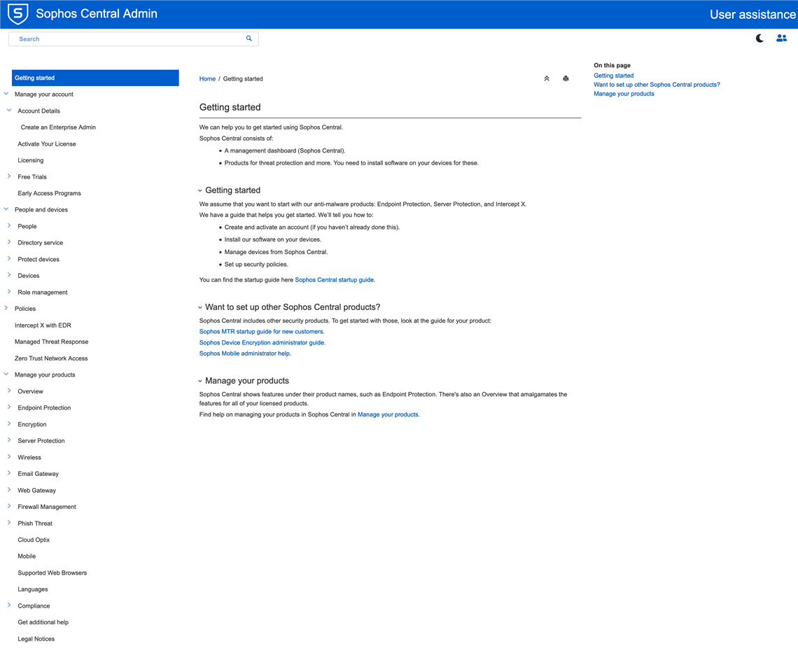This screenshot has width=798, height=672.
Task: Go to Home via the breadcrumb
Action: 207,79
